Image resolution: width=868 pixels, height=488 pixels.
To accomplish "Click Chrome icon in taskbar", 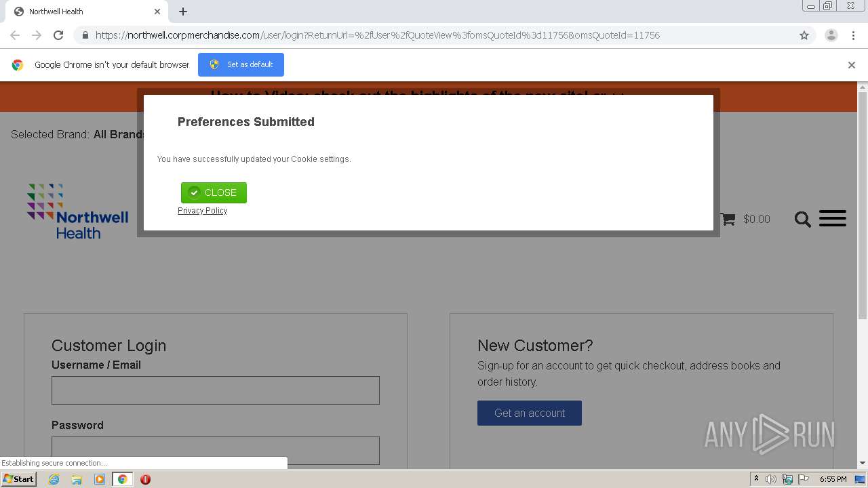I will tap(122, 479).
